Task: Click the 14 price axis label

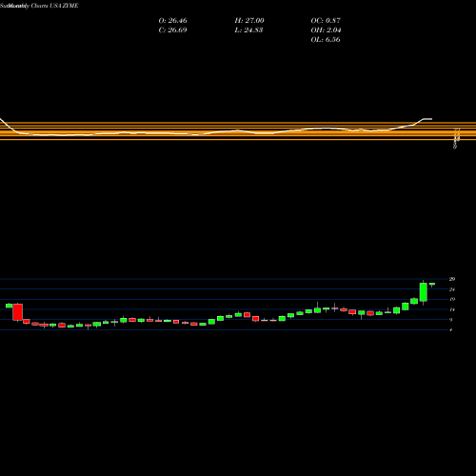Action: [x=452, y=309]
